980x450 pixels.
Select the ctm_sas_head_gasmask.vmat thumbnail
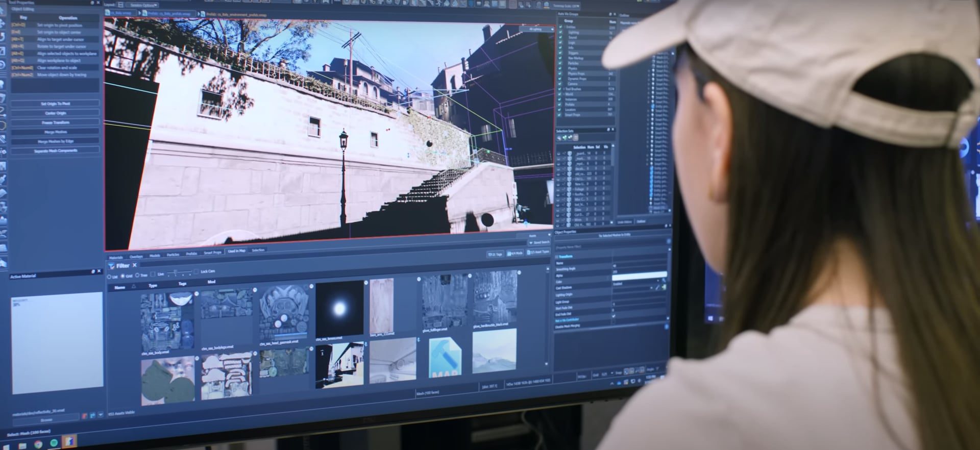[284, 313]
